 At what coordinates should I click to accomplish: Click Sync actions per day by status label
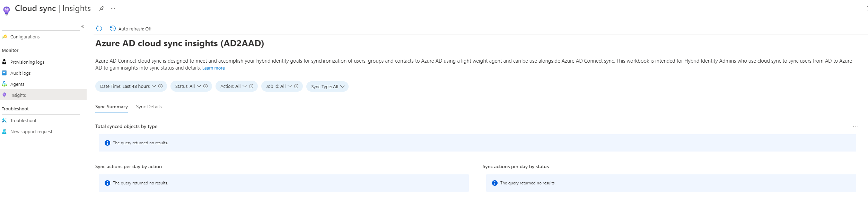(516, 166)
